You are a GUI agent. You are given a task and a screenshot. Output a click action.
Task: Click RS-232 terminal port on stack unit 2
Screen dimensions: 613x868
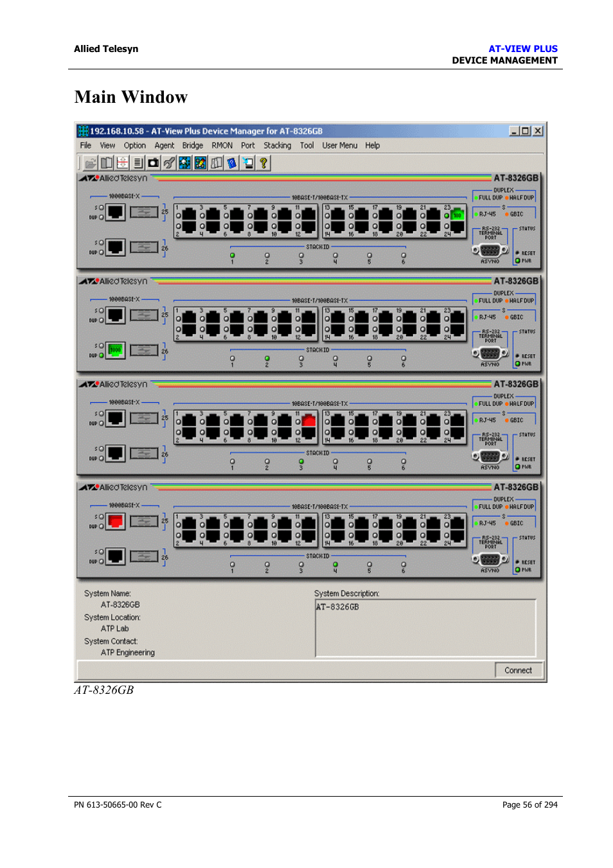[490, 353]
